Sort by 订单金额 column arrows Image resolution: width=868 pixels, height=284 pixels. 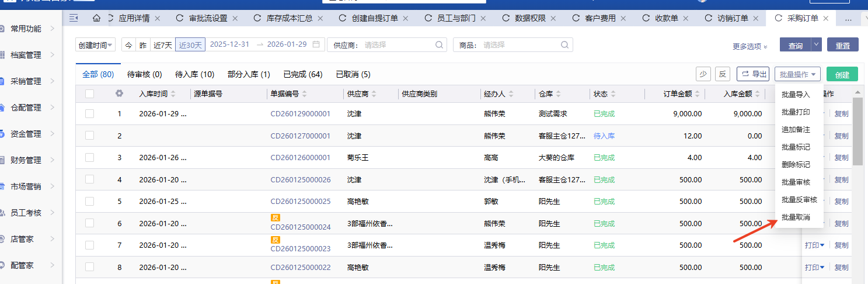tap(698, 94)
